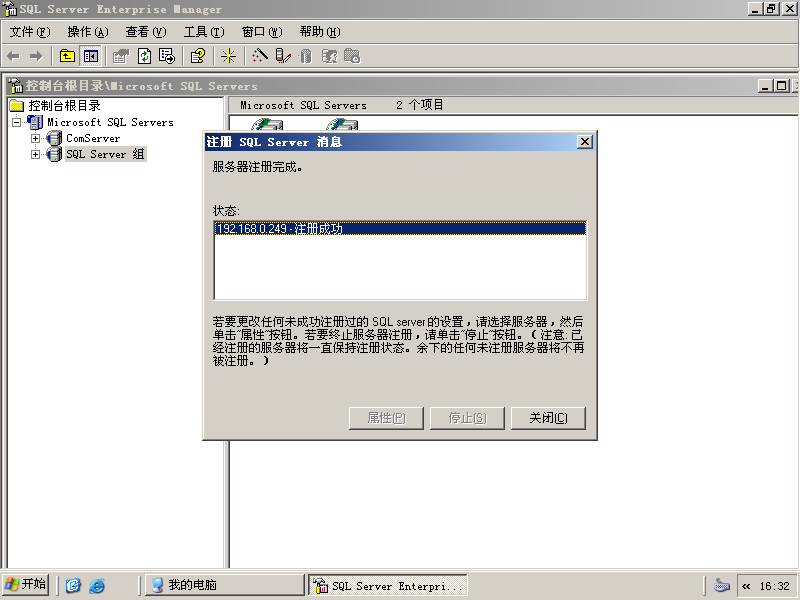This screenshot has height=600, width=800.
Task: Maximize the inner console window
Action: [x=782, y=86]
